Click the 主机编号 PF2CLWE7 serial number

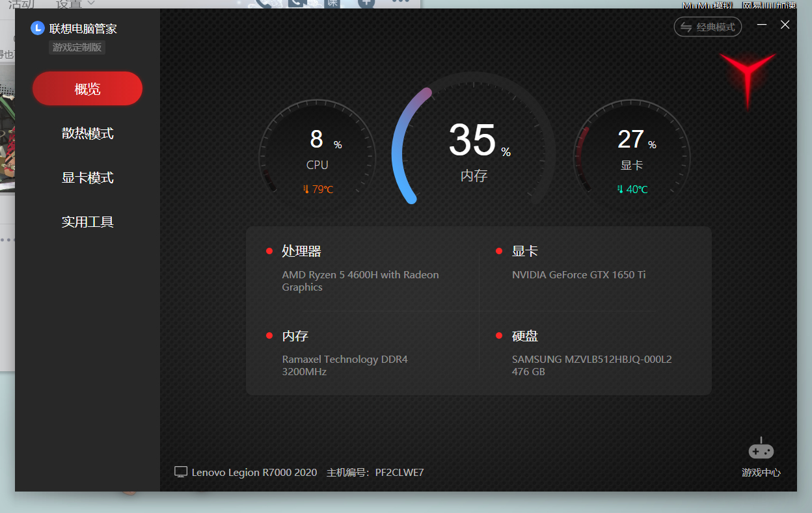click(x=375, y=473)
